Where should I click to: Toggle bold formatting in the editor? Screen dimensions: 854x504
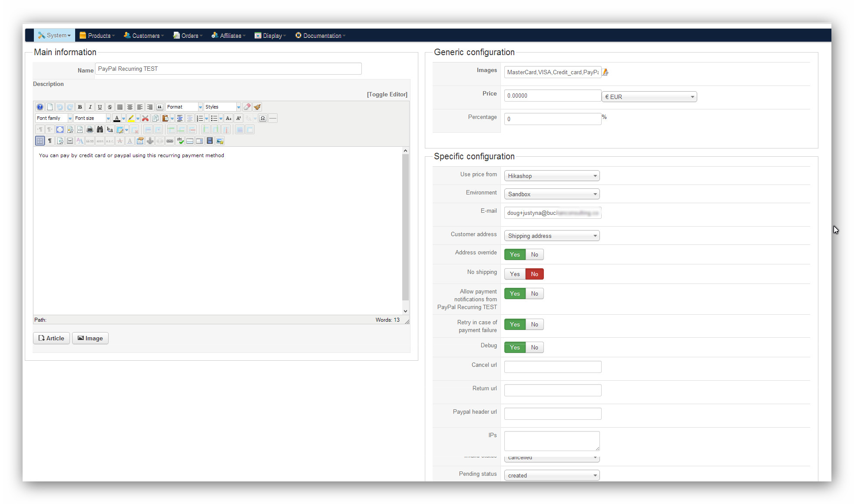pyautogui.click(x=80, y=107)
